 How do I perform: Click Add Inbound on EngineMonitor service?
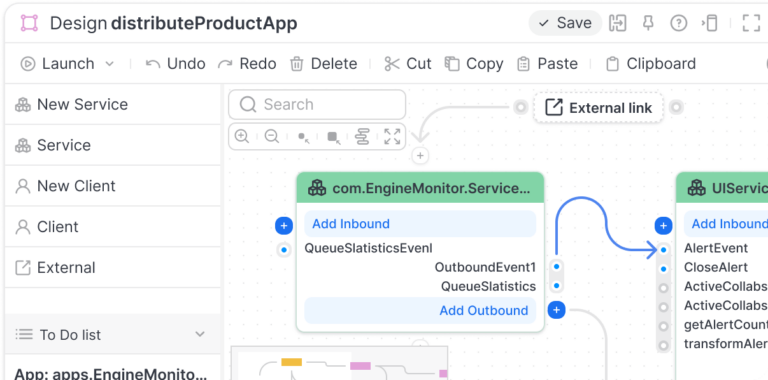click(x=420, y=224)
